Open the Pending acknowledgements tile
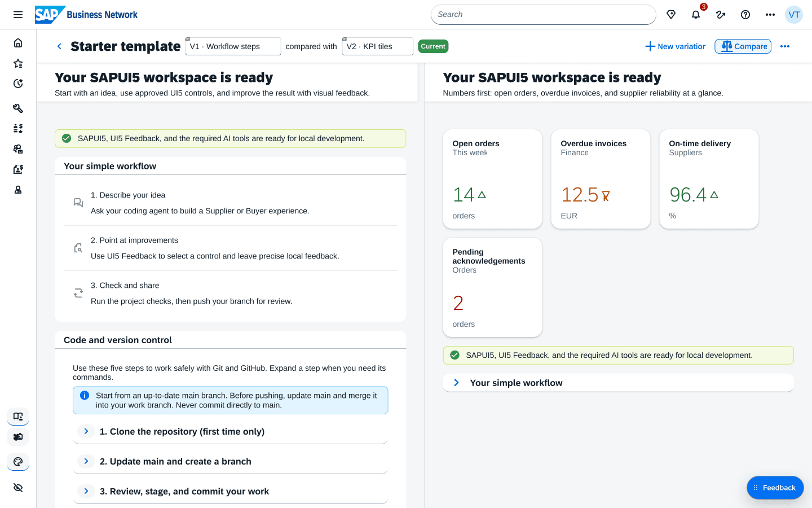The height and width of the screenshot is (508, 812). [493, 287]
